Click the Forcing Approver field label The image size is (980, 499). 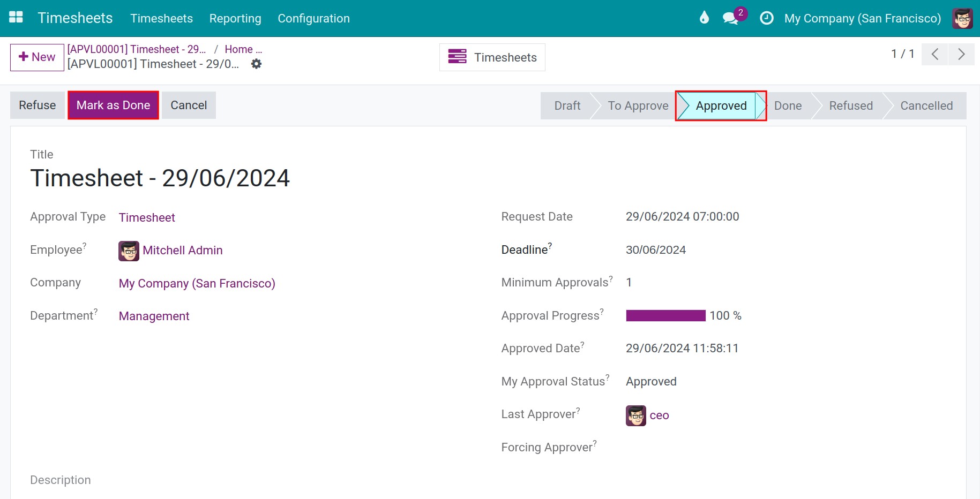click(549, 447)
